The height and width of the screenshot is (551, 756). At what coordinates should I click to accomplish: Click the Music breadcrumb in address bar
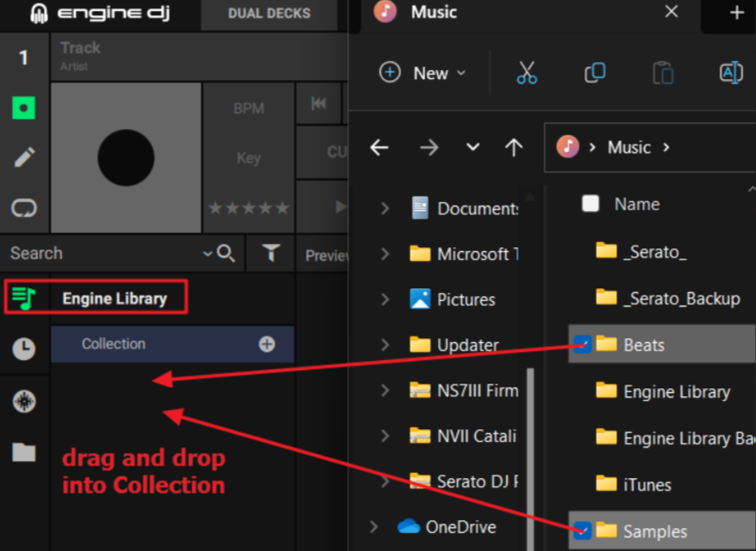pos(629,147)
